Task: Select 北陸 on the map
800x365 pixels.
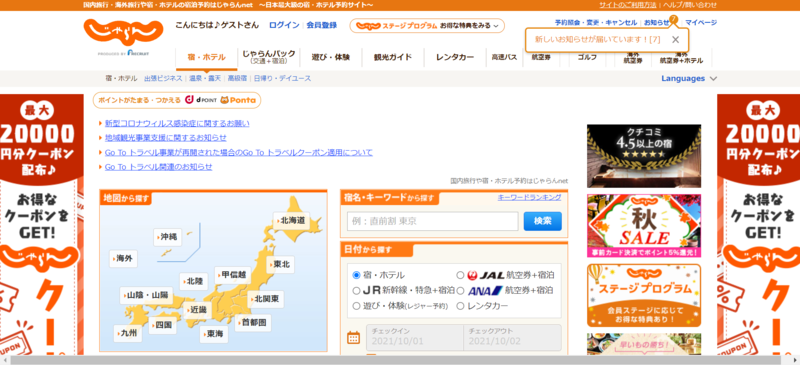Action: 194,281
